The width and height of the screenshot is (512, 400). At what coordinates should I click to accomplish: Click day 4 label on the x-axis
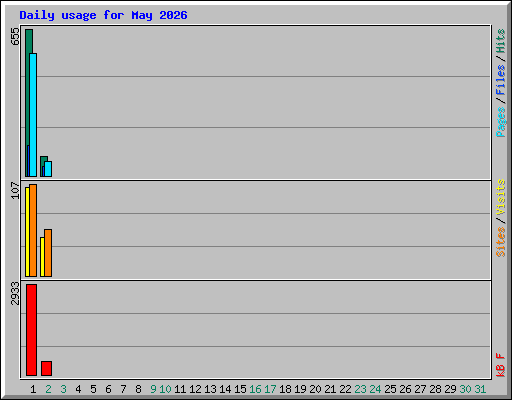click(x=78, y=389)
